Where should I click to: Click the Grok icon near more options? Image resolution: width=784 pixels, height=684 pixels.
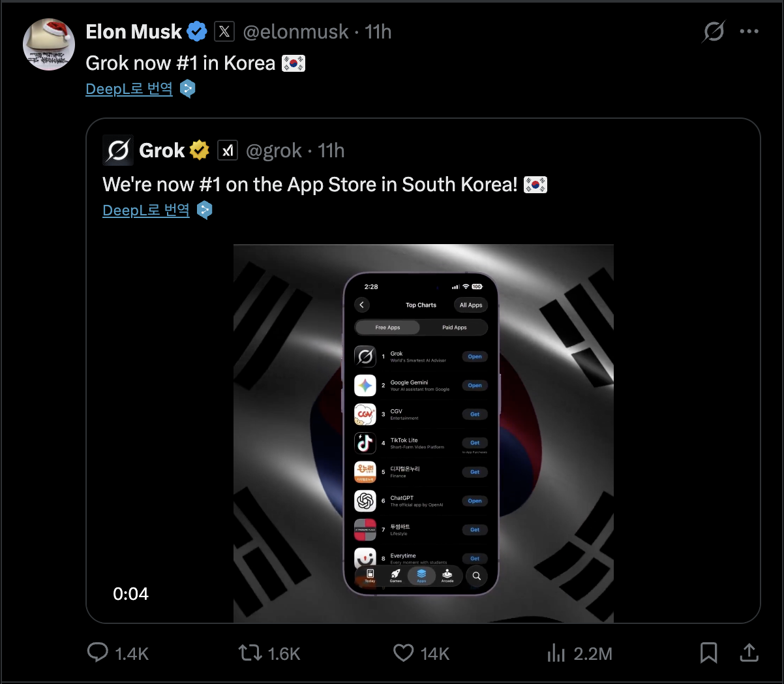pos(714,31)
